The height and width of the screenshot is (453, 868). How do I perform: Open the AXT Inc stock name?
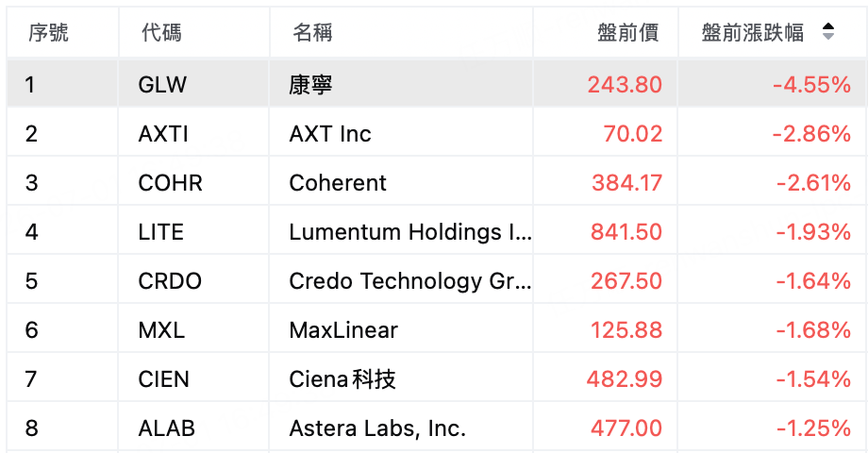tap(330, 134)
